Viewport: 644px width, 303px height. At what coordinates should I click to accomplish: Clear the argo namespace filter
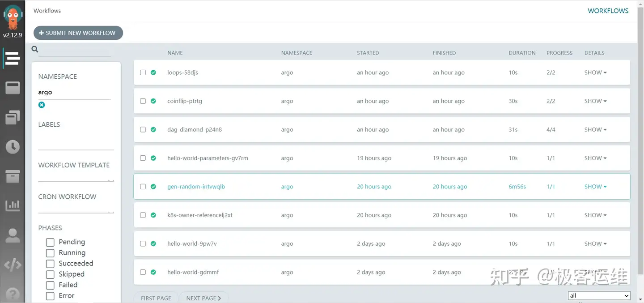[42, 105]
